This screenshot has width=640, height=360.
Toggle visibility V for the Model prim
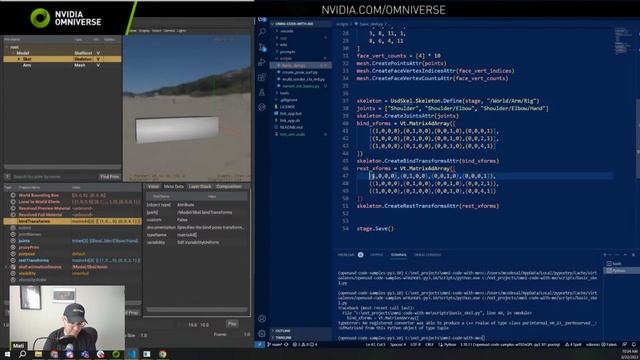pyautogui.click(x=98, y=53)
